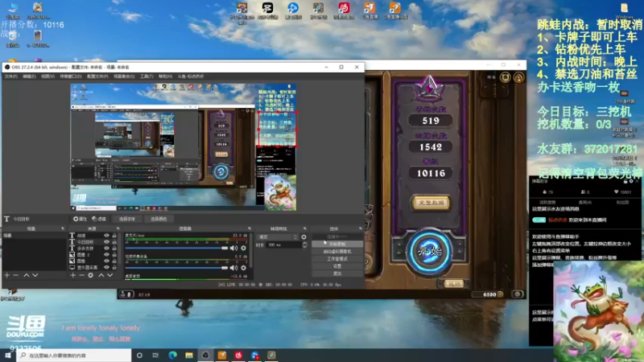This screenshot has width=644, height=362.
Task: Click the 开始录制 button
Action: tap(337, 244)
